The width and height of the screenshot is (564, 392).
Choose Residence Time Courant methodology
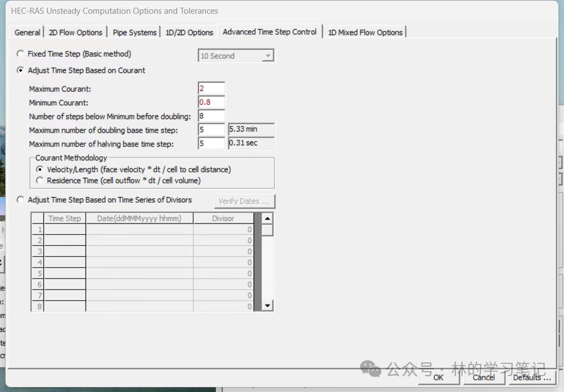(40, 181)
